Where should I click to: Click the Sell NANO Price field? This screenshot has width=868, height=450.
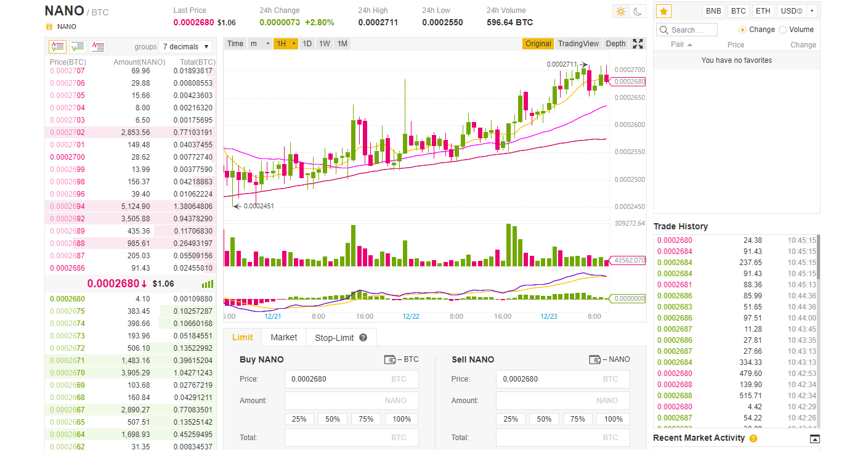(x=562, y=379)
